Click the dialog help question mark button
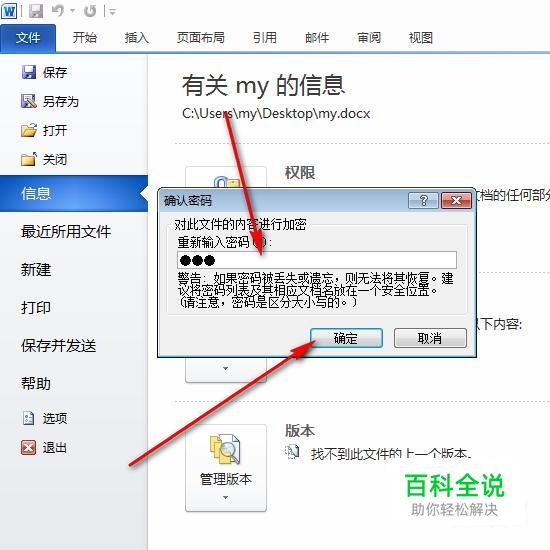 point(423,201)
